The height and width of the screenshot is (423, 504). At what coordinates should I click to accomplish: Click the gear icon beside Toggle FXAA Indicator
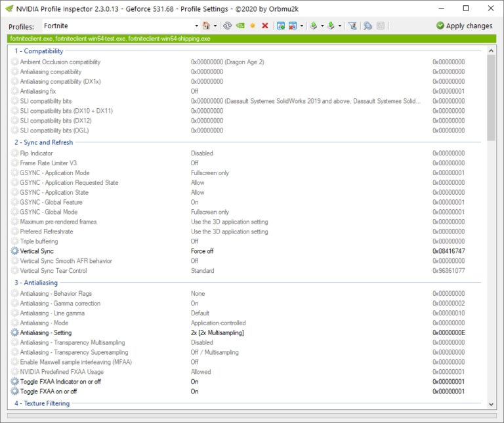tap(15, 381)
